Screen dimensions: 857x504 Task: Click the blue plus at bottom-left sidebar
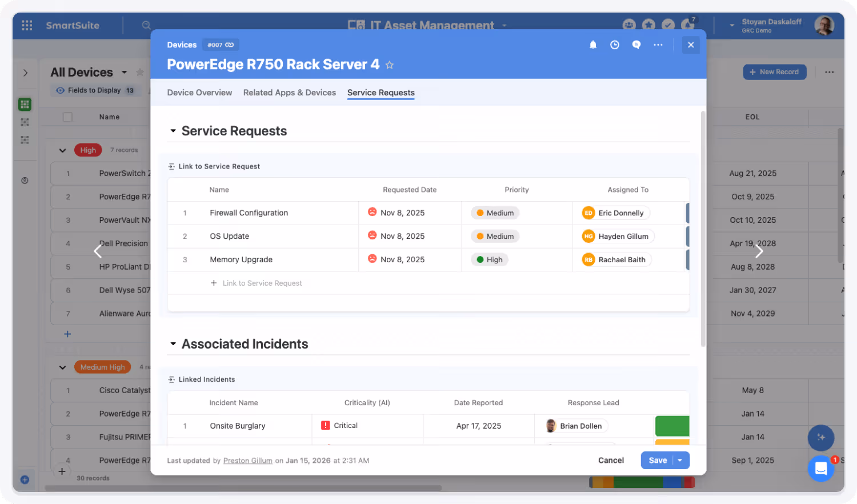pos(25,480)
